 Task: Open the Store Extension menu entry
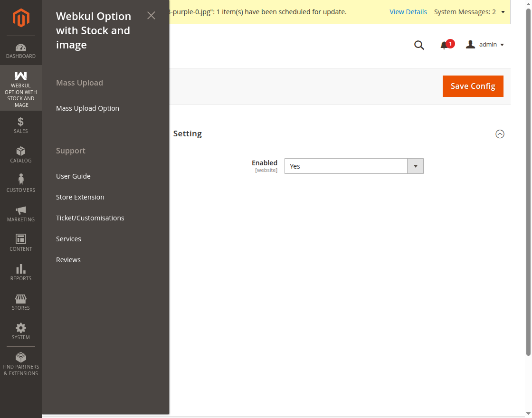point(80,197)
